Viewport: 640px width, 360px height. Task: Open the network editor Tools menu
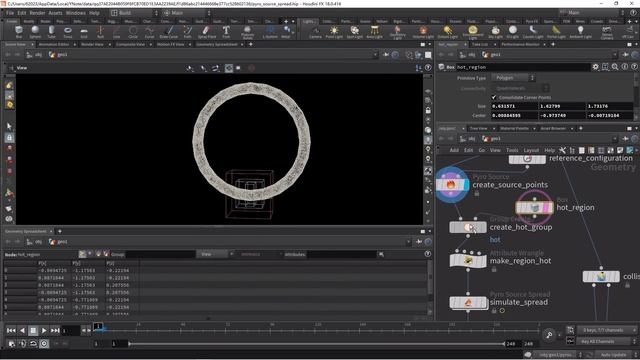point(512,150)
